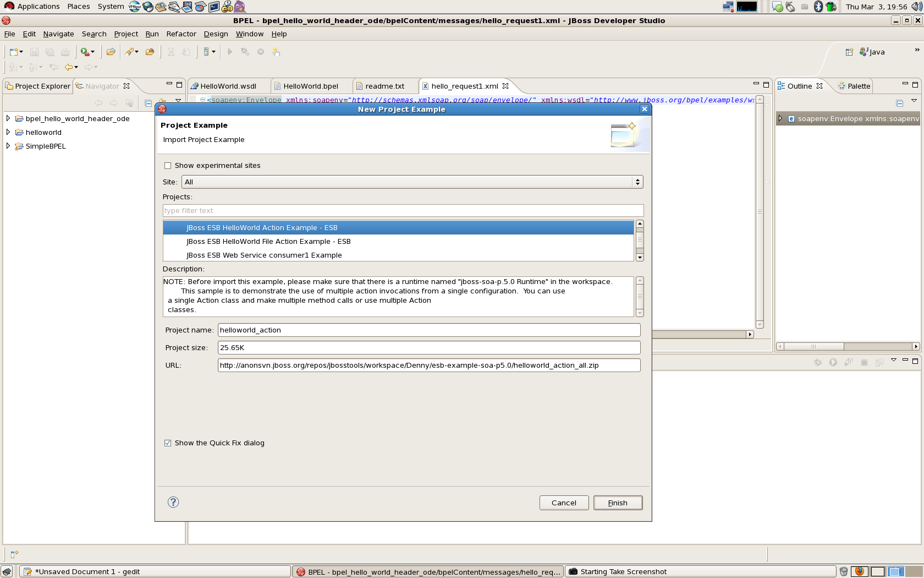Click the open-folder toolbar icon

click(x=111, y=52)
